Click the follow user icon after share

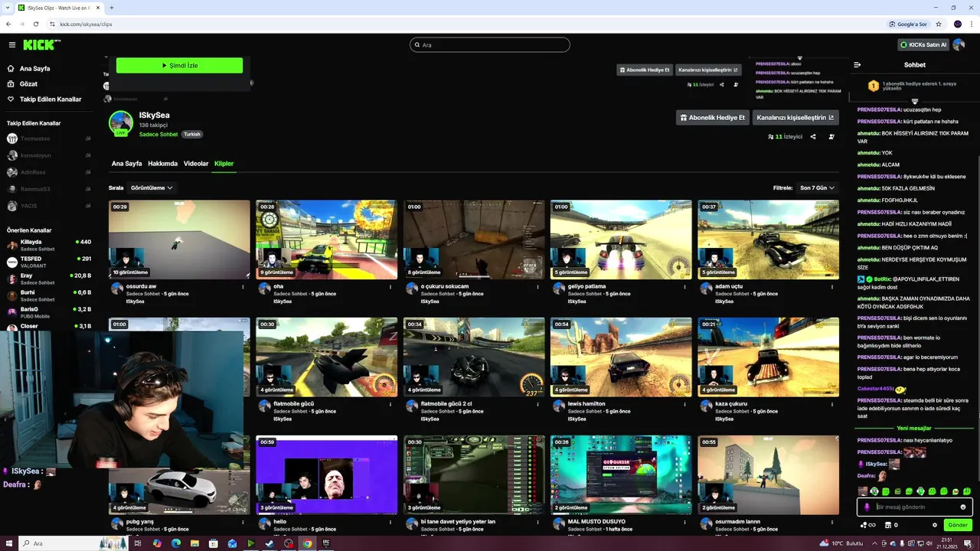tap(831, 137)
